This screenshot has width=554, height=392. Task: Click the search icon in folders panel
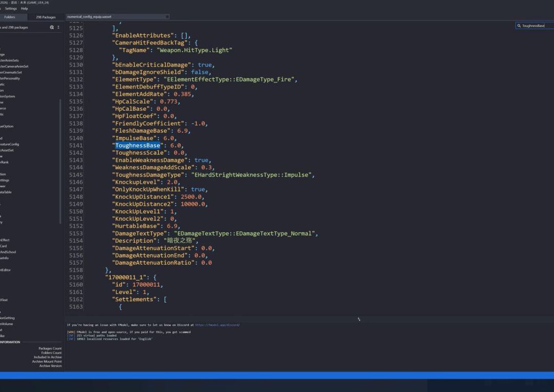pyautogui.click(x=52, y=27)
